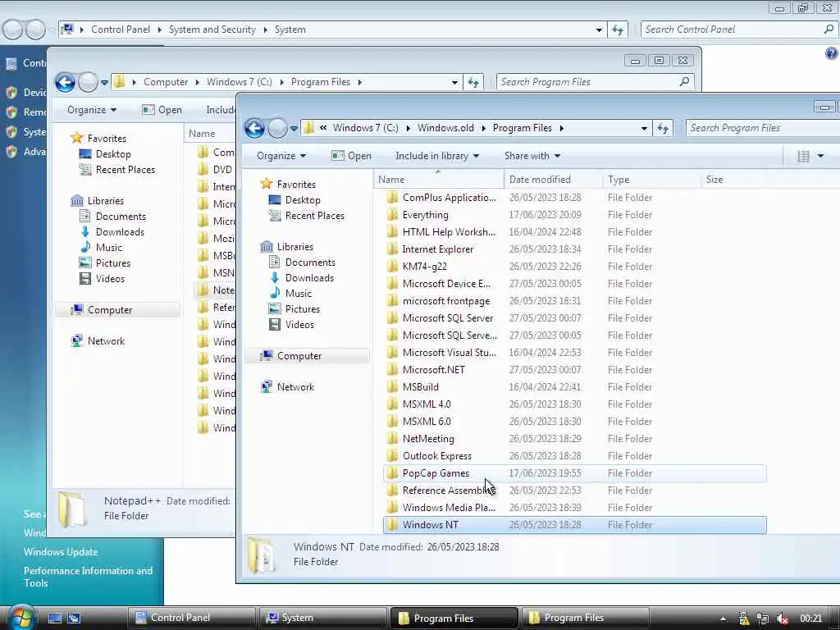Open Organize menu in rear Program Files window

pos(92,110)
